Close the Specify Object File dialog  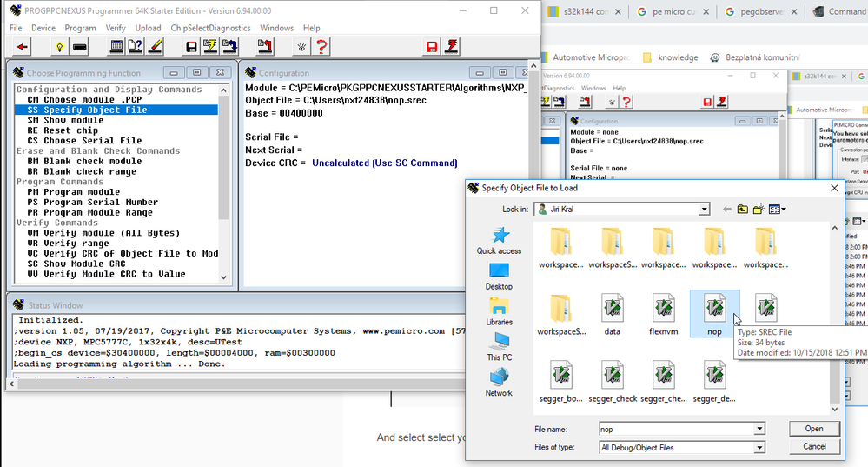[834, 189]
